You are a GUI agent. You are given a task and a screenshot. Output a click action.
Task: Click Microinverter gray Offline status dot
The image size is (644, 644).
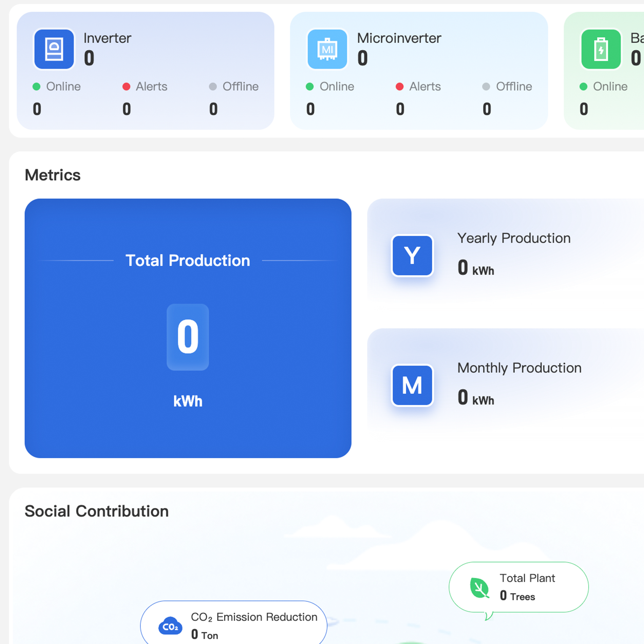pyautogui.click(x=486, y=87)
